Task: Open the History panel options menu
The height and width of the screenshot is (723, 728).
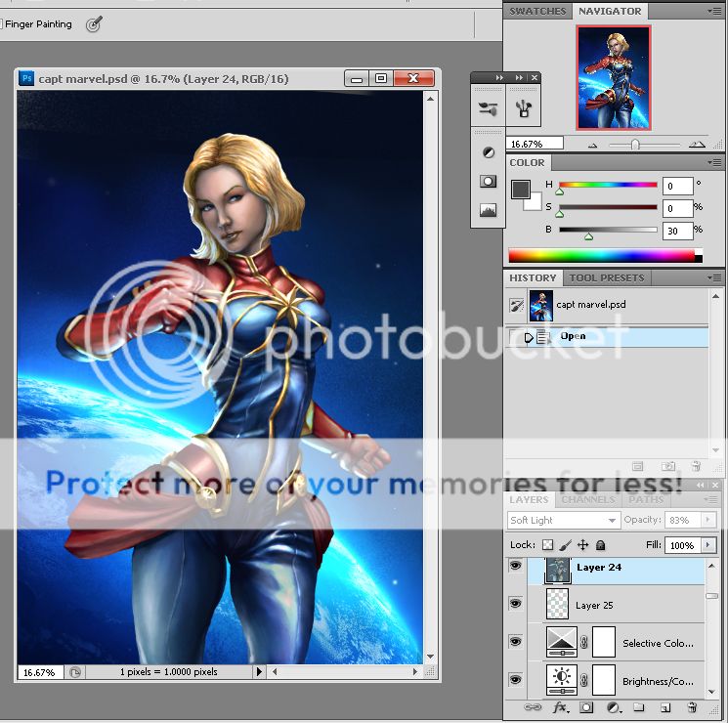Action: click(714, 277)
